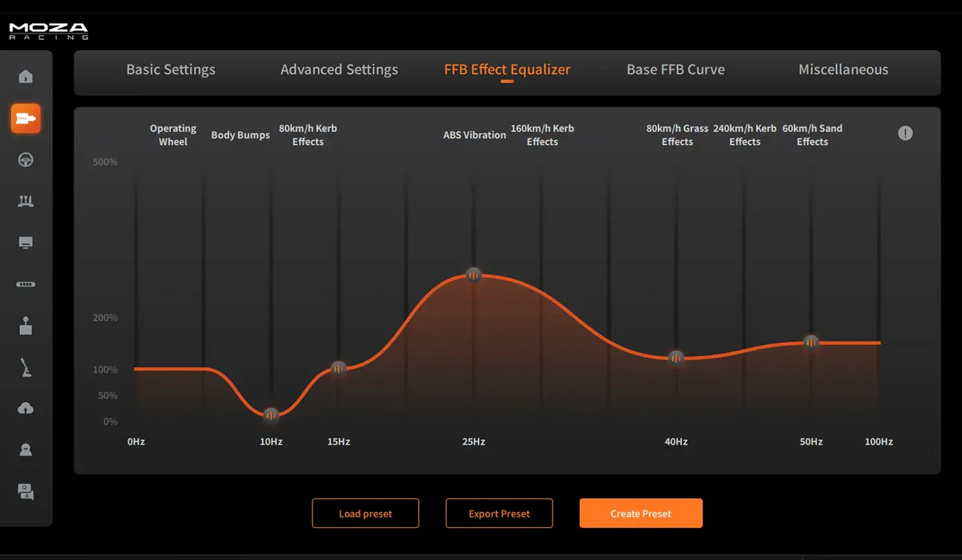Click the 50Hz Sand Effects equalizer handle
The image size is (962, 560).
(x=812, y=342)
